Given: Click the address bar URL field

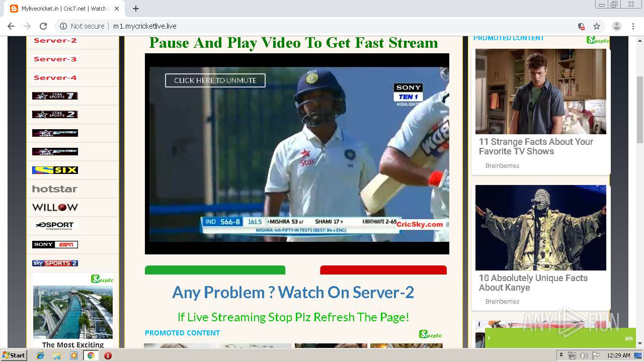Looking at the screenshot, I should pyautogui.click(x=322, y=26).
